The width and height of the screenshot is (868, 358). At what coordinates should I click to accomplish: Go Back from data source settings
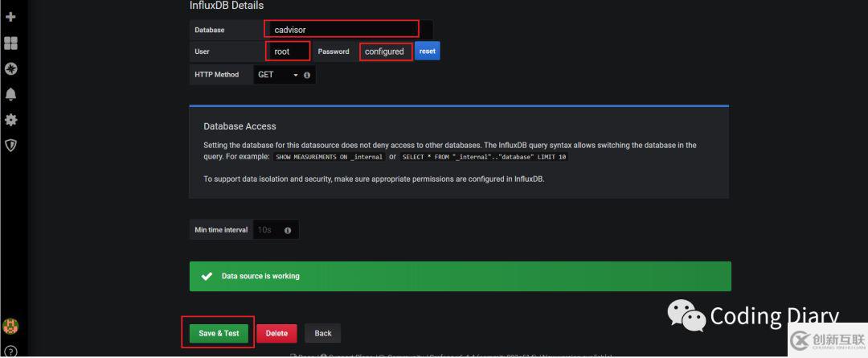pos(323,333)
